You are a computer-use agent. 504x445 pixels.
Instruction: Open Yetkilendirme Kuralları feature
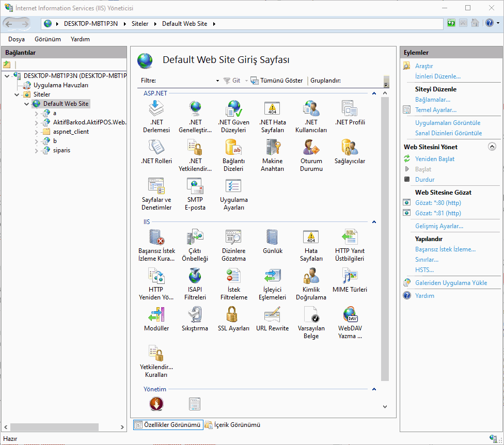[156, 361]
